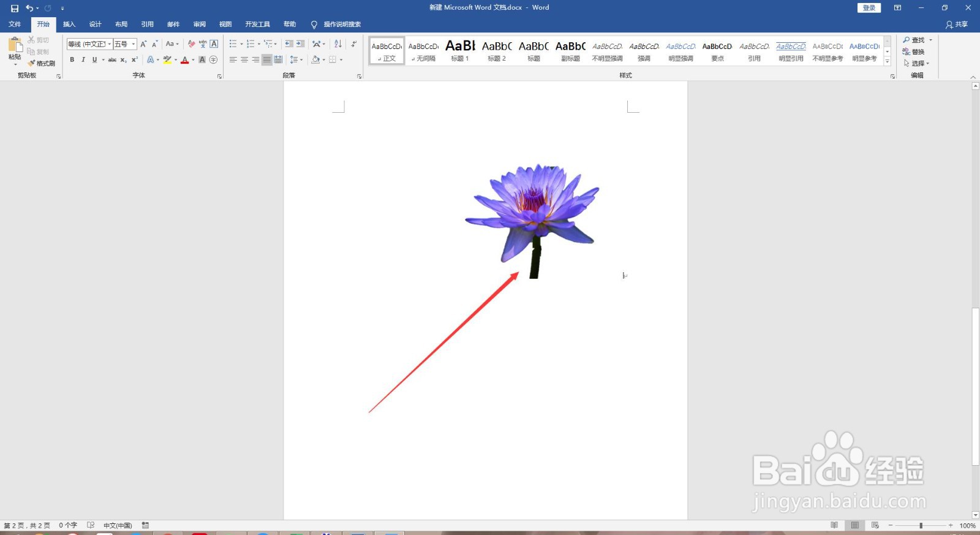Click the phonetic guide (wén) icon
This screenshot has width=980, height=535.
(x=203, y=44)
